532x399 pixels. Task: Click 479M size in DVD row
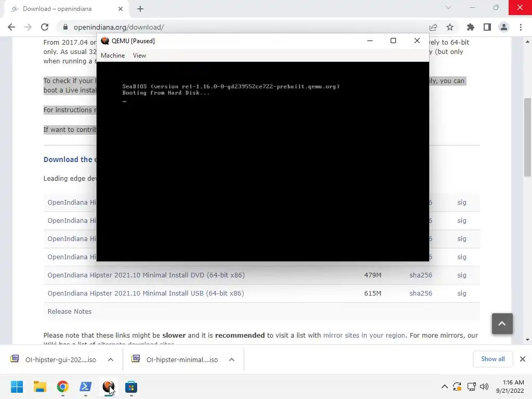pyautogui.click(x=373, y=275)
